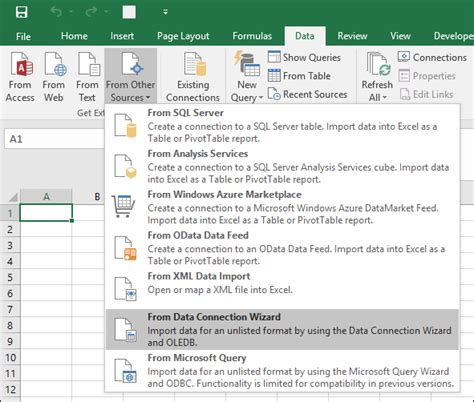The image size is (474, 402).
Task: Open the Redo history dropdown arrow
Action: 106,12
